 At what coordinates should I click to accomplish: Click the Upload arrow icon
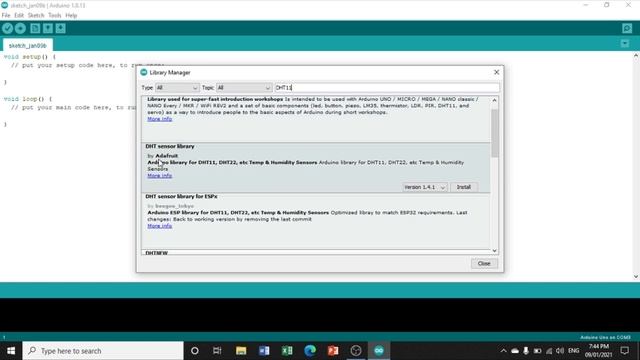[20, 28]
